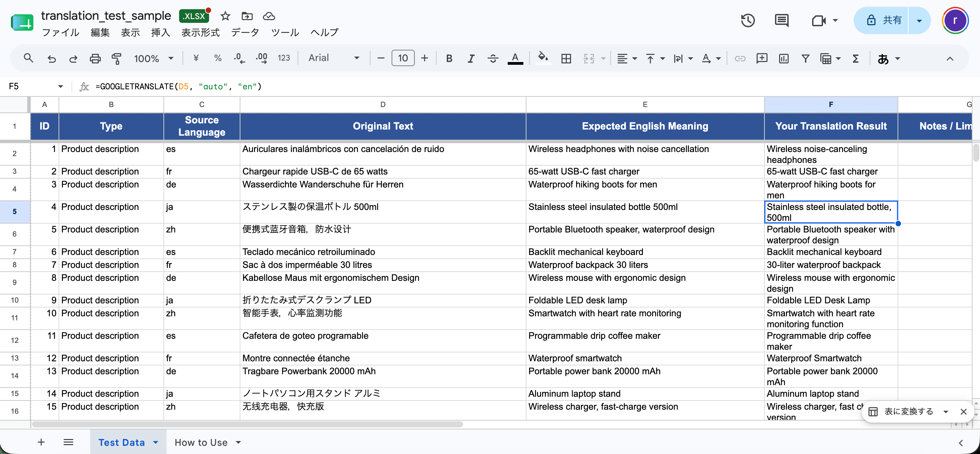Click cell 'Backlit mechanical keyboard' in column E
The width and height of the screenshot is (980, 454).
[x=645, y=252]
